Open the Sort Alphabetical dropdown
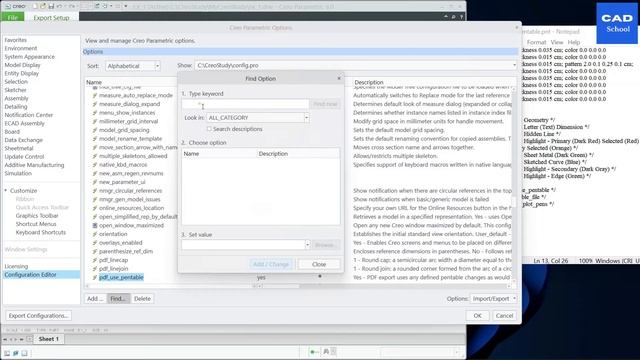 point(157,66)
